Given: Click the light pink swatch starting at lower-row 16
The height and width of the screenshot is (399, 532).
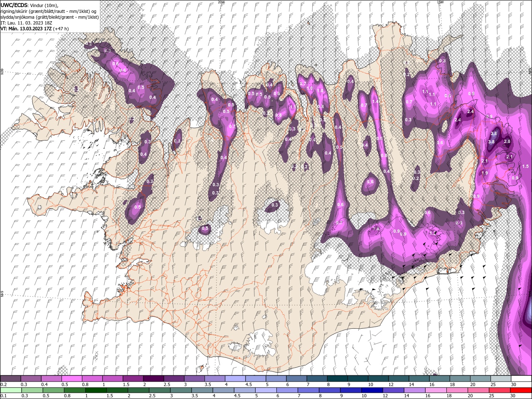Looking at the screenshot, I should coord(436,390).
